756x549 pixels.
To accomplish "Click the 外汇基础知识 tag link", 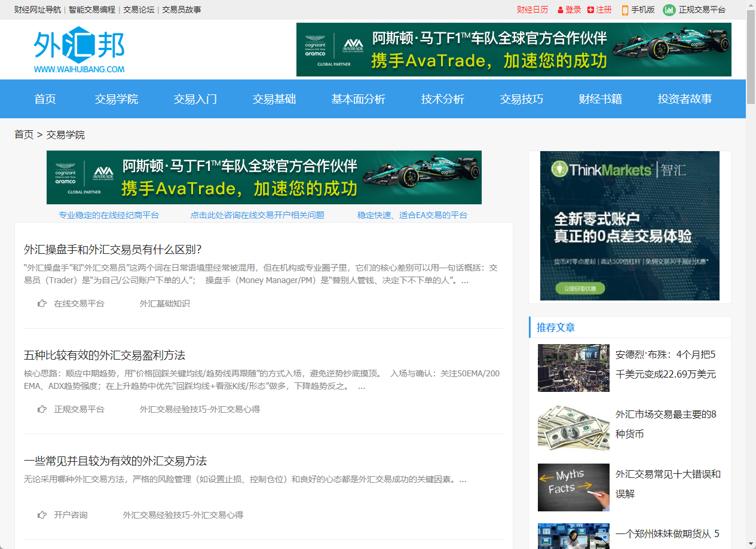I will [x=164, y=303].
